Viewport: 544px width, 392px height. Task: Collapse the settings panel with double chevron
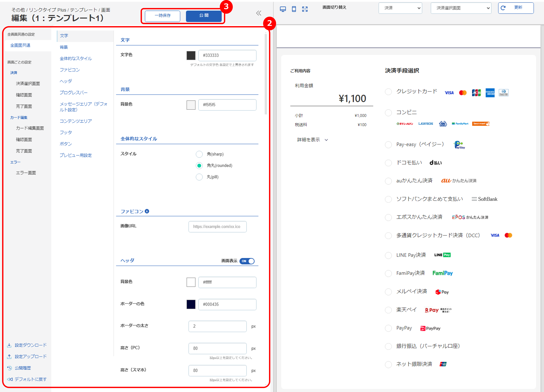pos(259,13)
